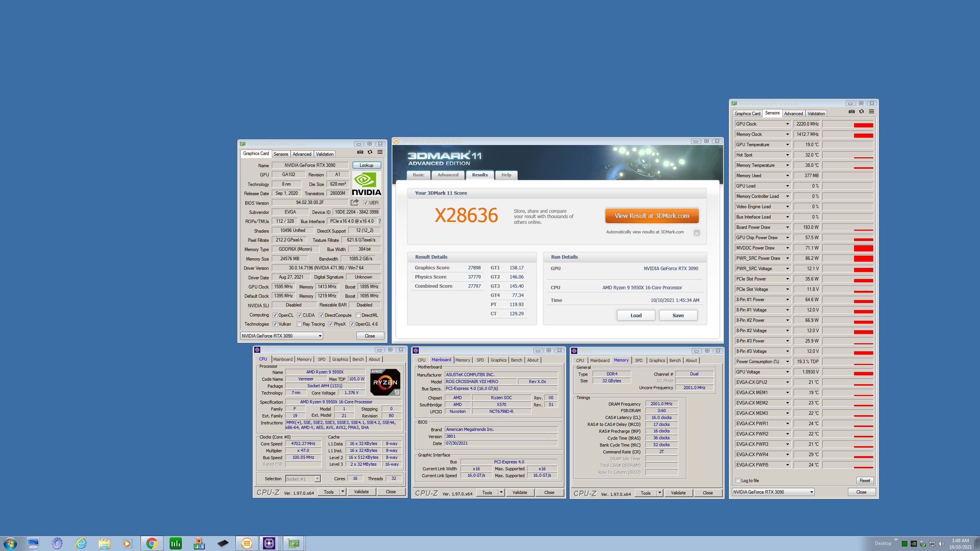Open hamburger menu in GPU-Z Sensors window

click(871, 112)
